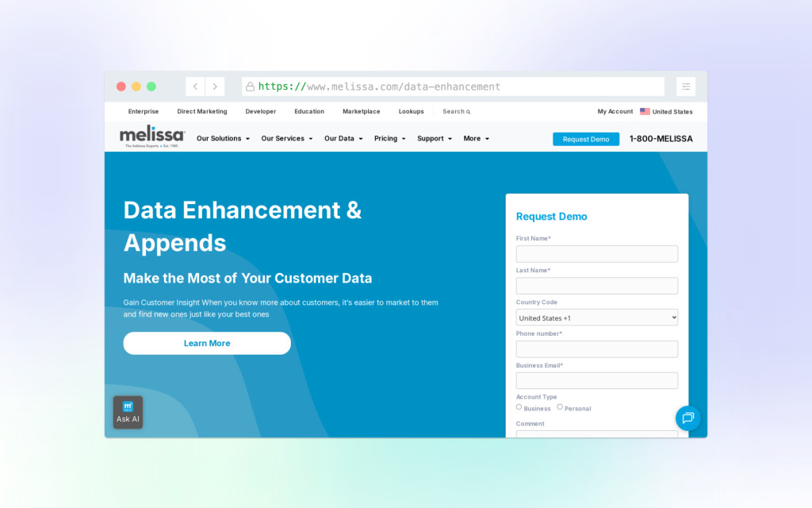Expand the Our Data dropdown
Screen dimensions: 812x508
(x=343, y=138)
